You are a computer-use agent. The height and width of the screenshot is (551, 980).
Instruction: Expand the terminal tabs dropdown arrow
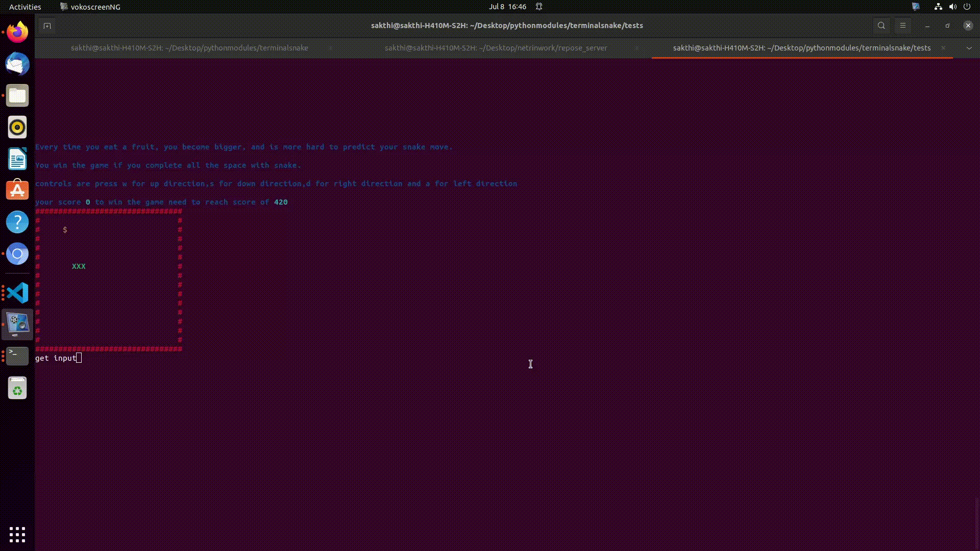click(x=969, y=48)
